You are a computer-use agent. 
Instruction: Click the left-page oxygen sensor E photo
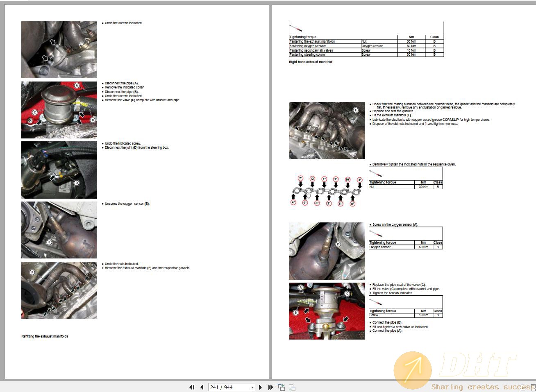(x=59, y=230)
